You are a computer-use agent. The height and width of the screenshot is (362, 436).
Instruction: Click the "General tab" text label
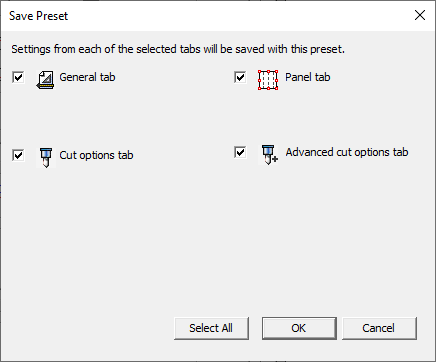(87, 77)
